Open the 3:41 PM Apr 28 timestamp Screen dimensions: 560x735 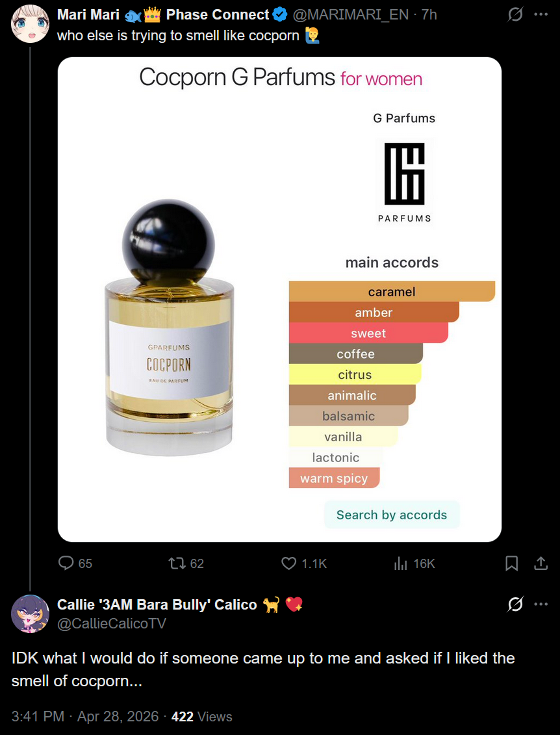click(x=85, y=716)
